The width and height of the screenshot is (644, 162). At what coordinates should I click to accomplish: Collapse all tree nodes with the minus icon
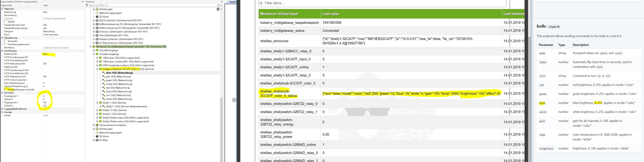click(x=218, y=9)
